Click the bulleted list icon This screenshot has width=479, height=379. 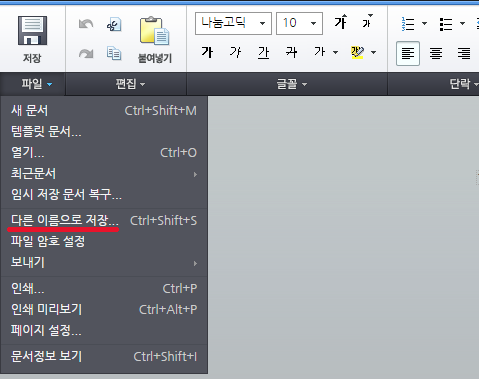446,24
